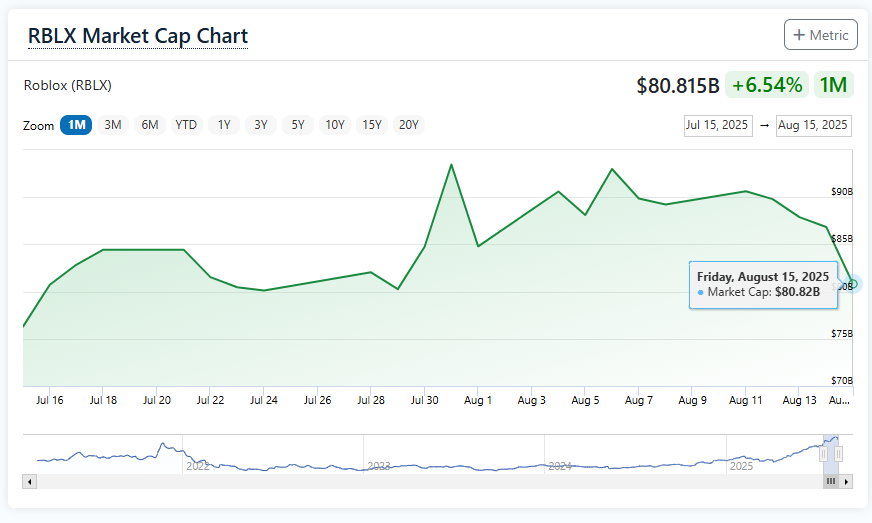This screenshot has height=523, width=872.
Task: Click the Jul 26 x-axis label
Action: tap(317, 400)
